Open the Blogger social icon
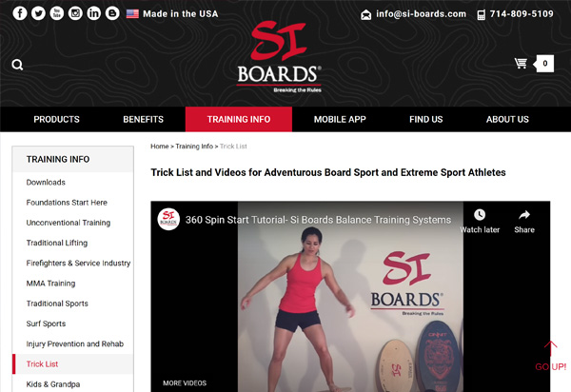The width and height of the screenshot is (571, 392). coord(112,13)
